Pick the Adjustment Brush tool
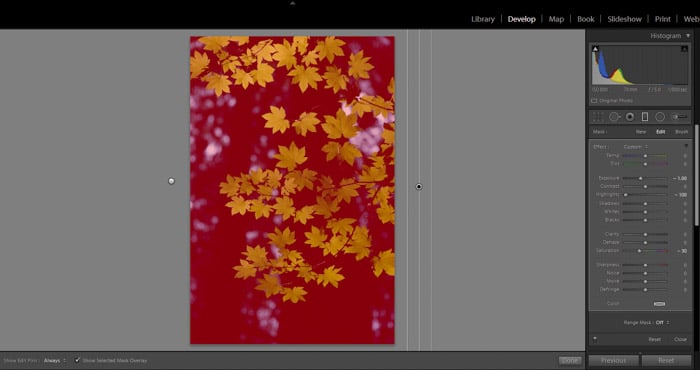 pos(679,117)
